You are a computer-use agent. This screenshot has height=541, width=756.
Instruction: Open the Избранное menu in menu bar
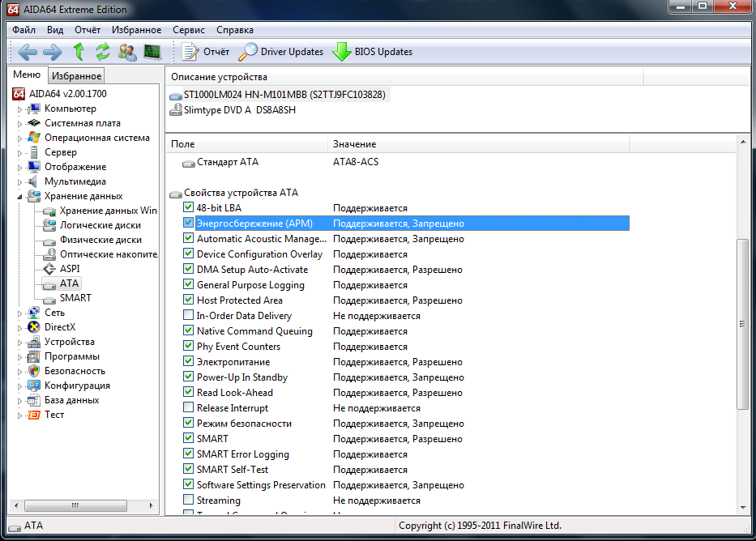136,30
